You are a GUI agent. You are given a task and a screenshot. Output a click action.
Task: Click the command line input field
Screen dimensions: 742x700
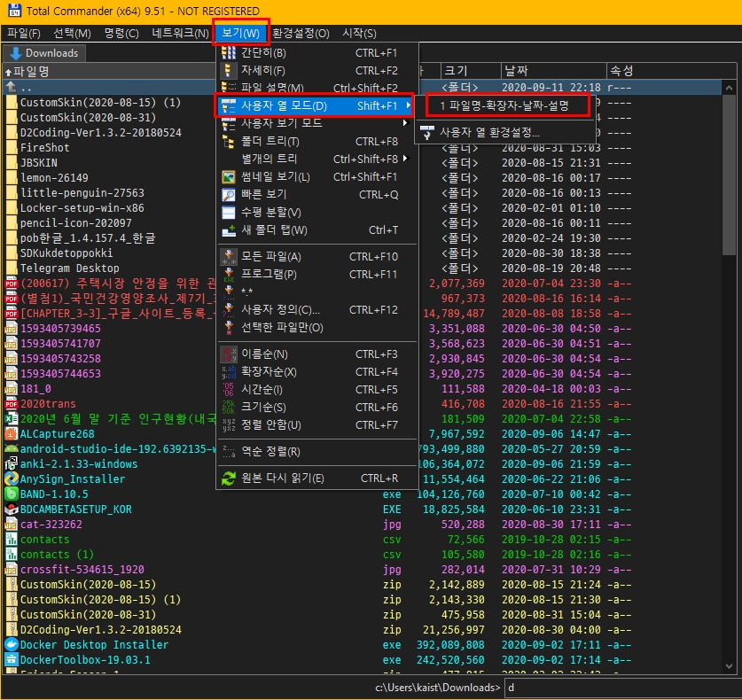coord(621,688)
